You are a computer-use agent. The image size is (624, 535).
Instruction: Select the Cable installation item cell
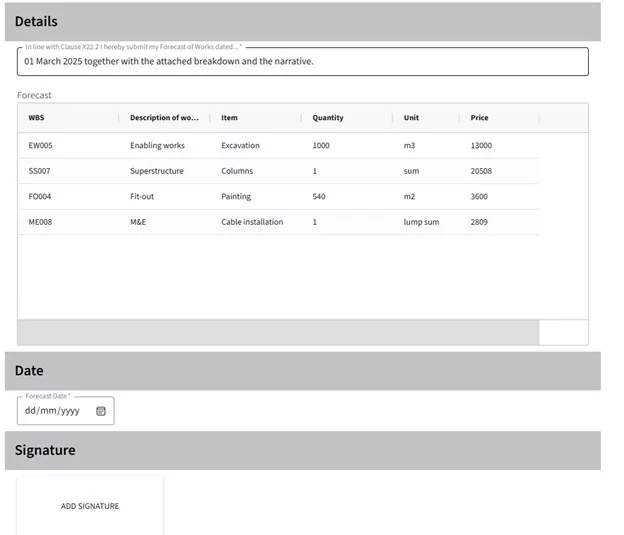click(252, 222)
